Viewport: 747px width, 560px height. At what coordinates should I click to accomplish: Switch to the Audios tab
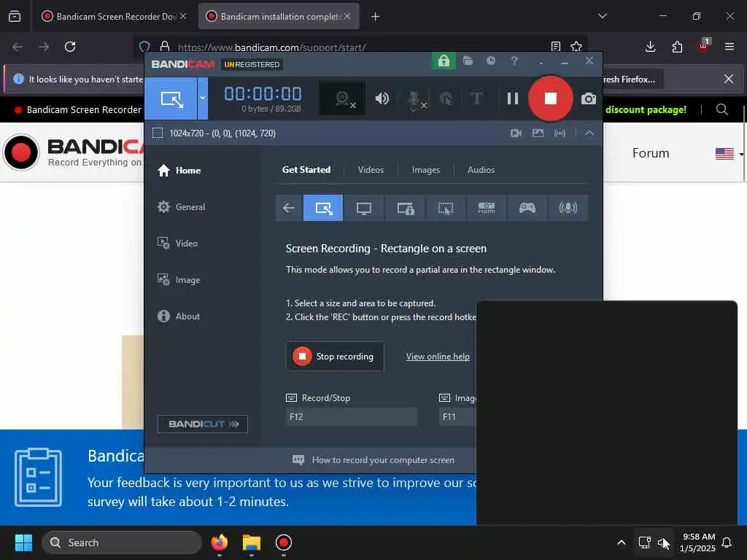pyautogui.click(x=481, y=170)
